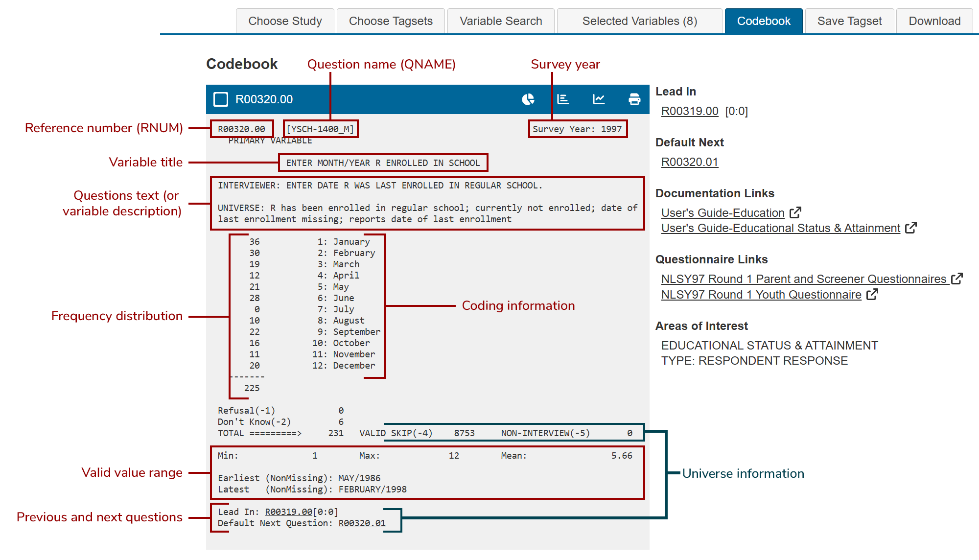Print the codebook entry
This screenshot has height=560, width=979.
634,99
